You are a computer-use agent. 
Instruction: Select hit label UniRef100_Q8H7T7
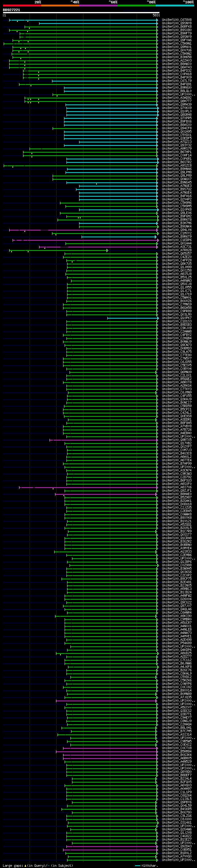pyautogui.click(x=177, y=101)
